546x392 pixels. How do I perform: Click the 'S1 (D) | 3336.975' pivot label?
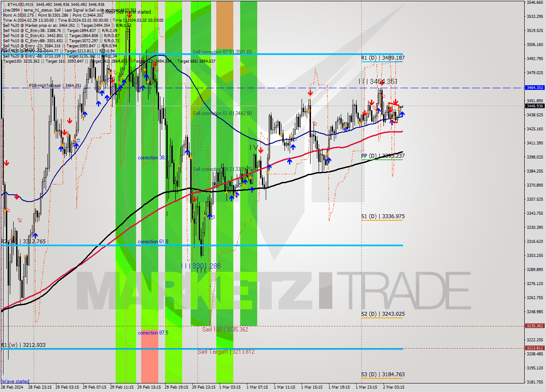(383, 216)
